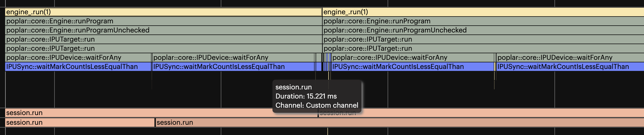The width and height of the screenshot is (644, 135).
Task: Select the first IPUDevice::waitForAny span
Action: [78, 58]
